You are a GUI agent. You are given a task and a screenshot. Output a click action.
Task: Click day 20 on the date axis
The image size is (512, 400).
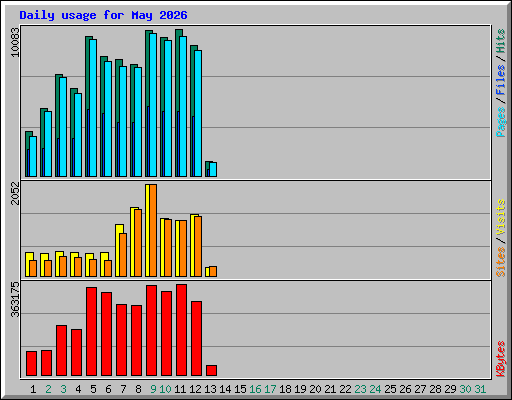pyautogui.click(x=315, y=389)
